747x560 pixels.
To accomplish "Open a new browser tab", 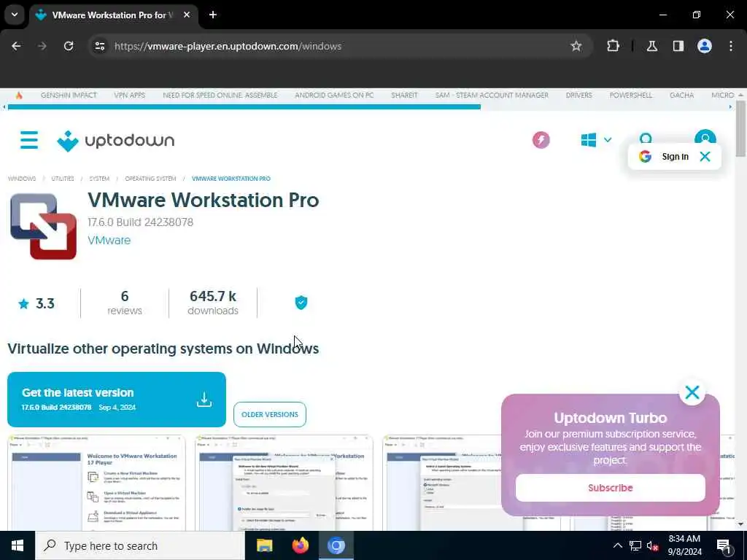I will tap(213, 15).
